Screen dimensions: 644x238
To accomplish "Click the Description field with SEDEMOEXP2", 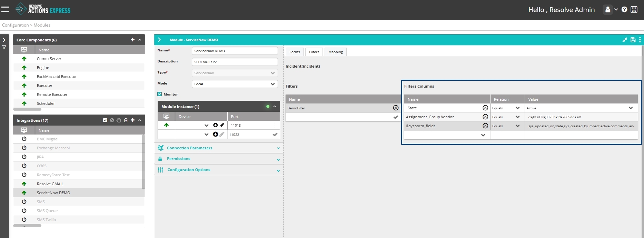I will tap(235, 62).
